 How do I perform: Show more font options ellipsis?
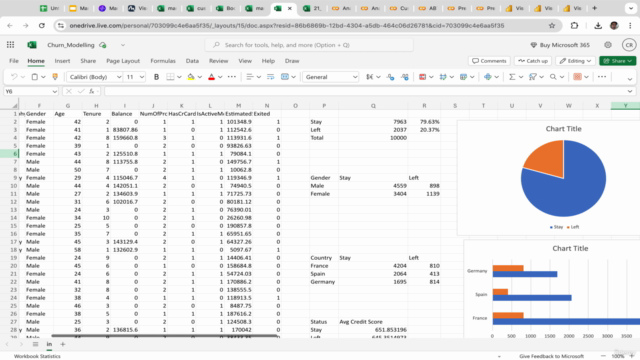click(231, 77)
